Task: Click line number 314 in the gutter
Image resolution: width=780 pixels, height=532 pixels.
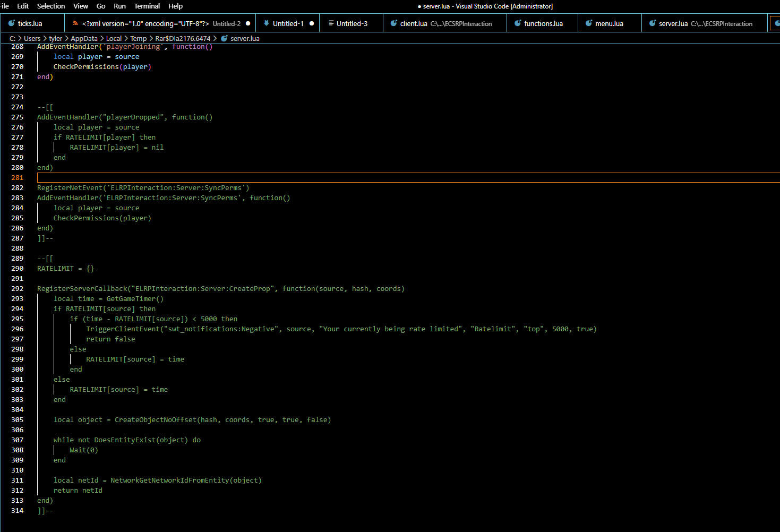Action: tap(18, 511)
